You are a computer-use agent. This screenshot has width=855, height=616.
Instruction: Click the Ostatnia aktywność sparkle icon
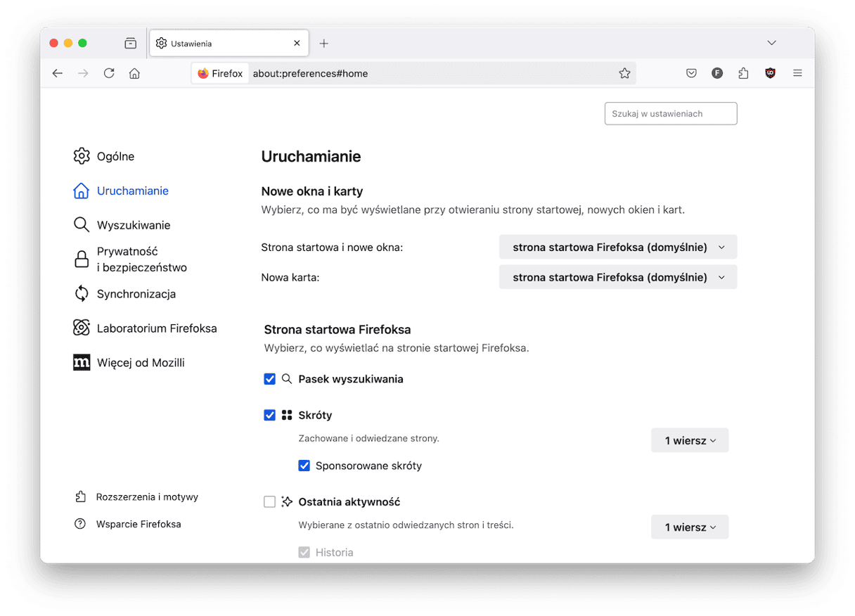click(286, 502)
